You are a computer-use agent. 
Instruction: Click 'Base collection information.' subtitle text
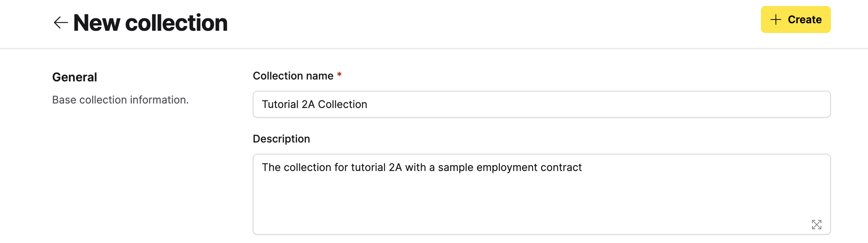[x=120, y=100]
